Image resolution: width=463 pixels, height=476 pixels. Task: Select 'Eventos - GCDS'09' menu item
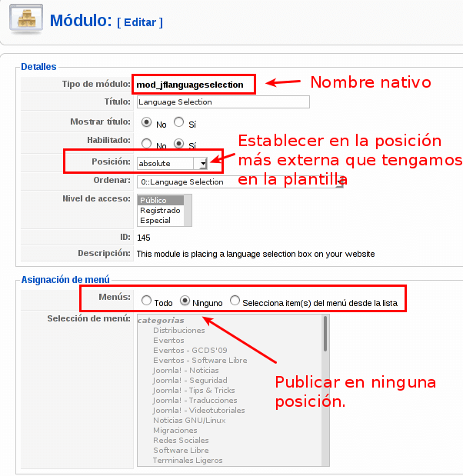point(190,351)
